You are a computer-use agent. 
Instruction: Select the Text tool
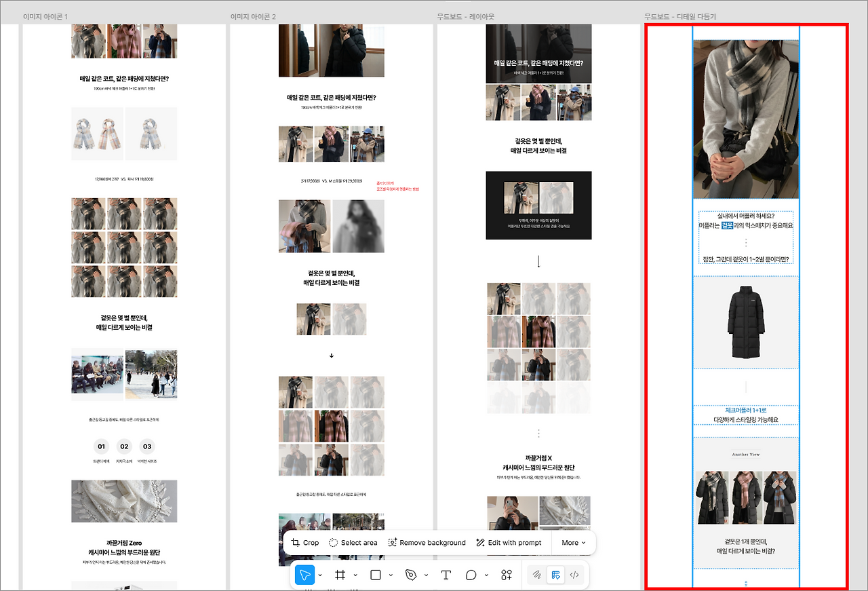pos(446,575)
